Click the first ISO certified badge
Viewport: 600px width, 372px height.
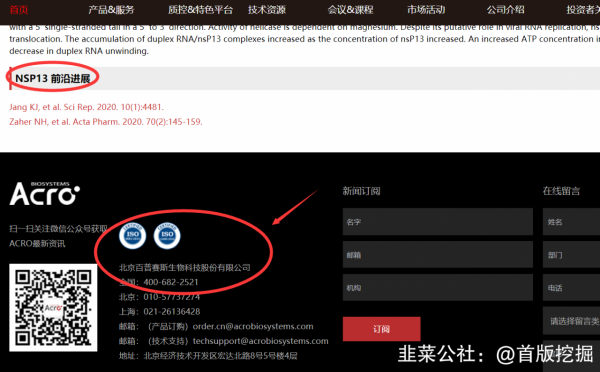132,235
